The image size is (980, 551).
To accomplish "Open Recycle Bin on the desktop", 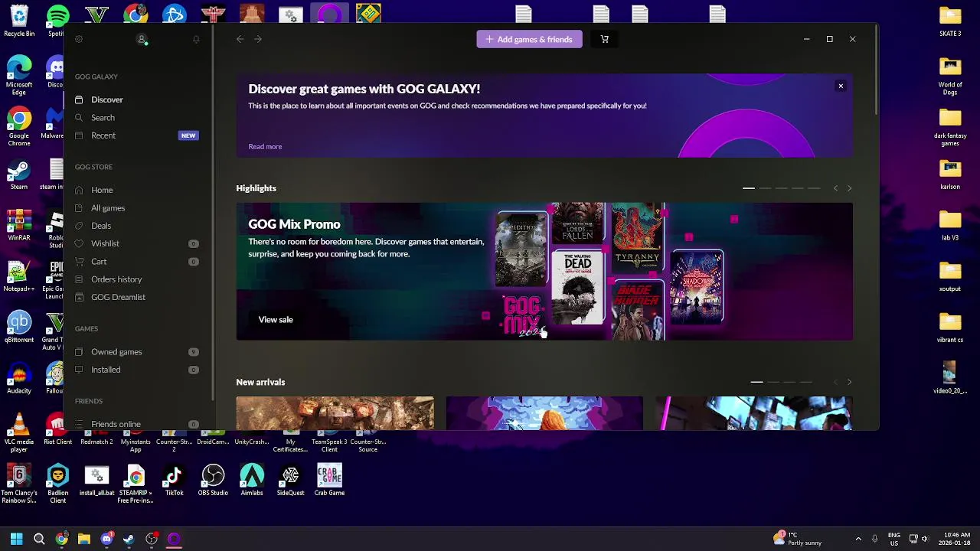I will click(x=19, y=21).
